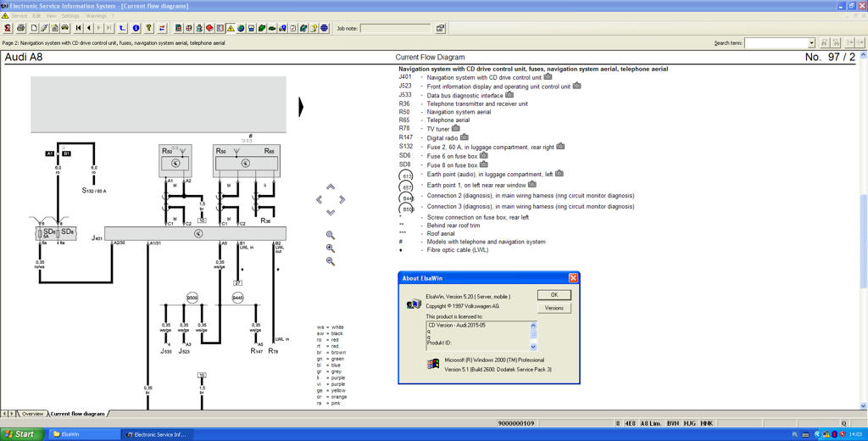Click the red book toolbar icon
Image resolution: width=868 pixels, height=441 pixels.
pyautogui.click(x=210, y=28)
